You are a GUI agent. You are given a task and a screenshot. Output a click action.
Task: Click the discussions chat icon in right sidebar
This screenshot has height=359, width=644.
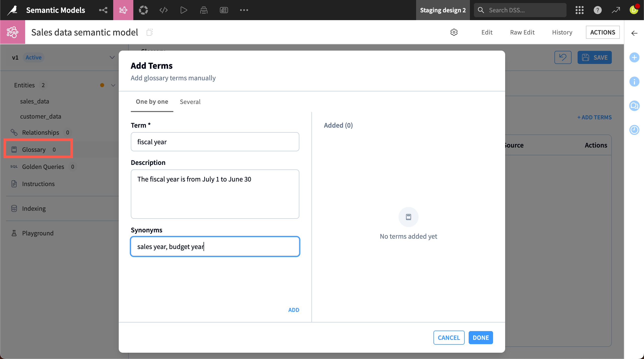(634, 105)
